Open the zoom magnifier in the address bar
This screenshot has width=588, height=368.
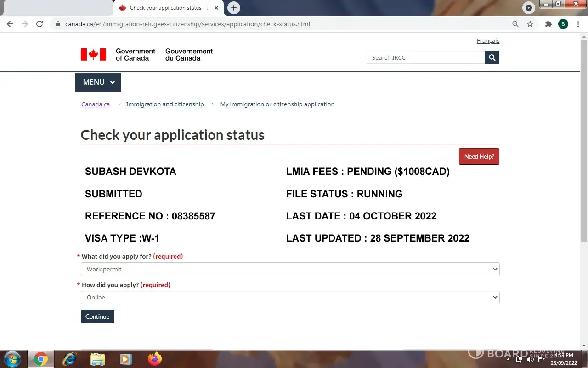click(x=515, y=24)
